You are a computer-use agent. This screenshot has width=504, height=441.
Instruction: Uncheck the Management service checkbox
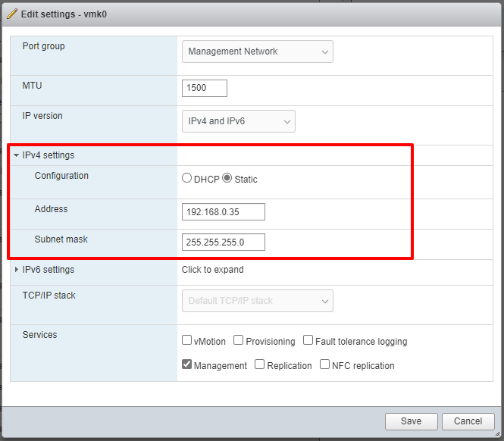coord(187,364)
